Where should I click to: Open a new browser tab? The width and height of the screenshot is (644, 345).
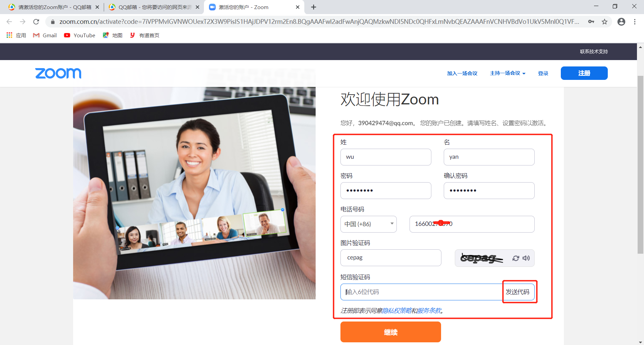tap(314, 7)
